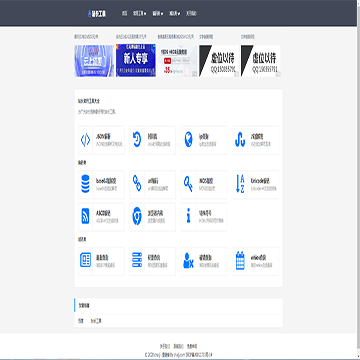Go to the first nav menu item
The width and height of the screenshot is (360, 360).
coord(124,13)
